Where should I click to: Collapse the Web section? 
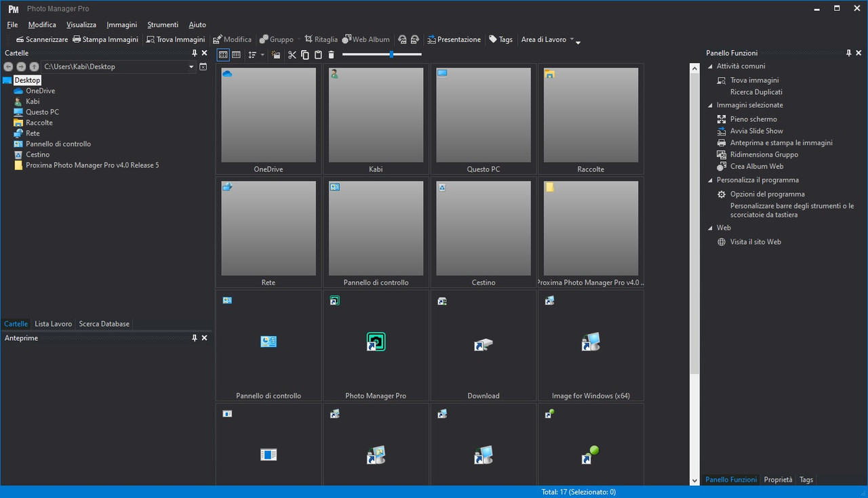coord(710,228)
